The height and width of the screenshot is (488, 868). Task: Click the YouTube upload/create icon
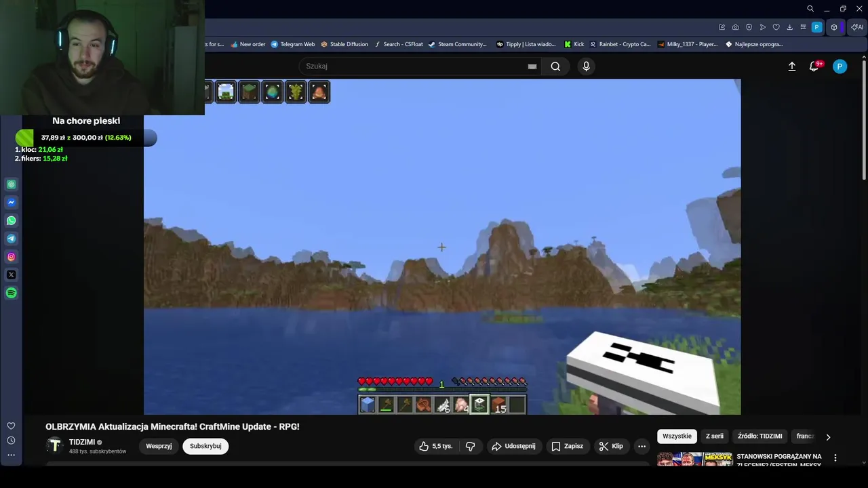[791, 66]
